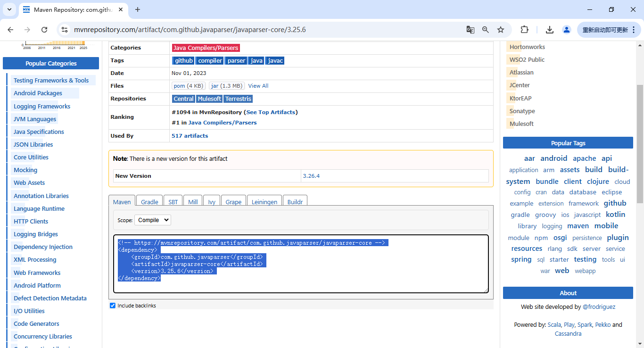
Task: Open the Scope Compile dropdown
Action: pyautogui.click(x=153, y=220)
